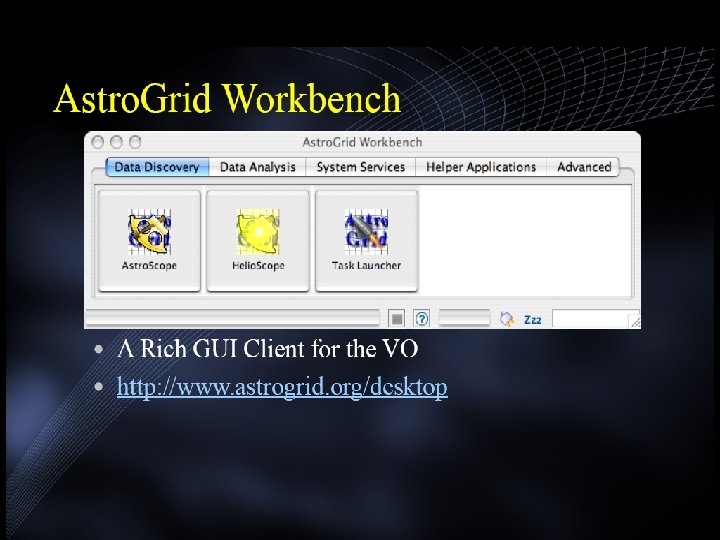Go to the Helper Applications tab
The width and height of the screenshot is (720, 540).
[x=481, y=167]
